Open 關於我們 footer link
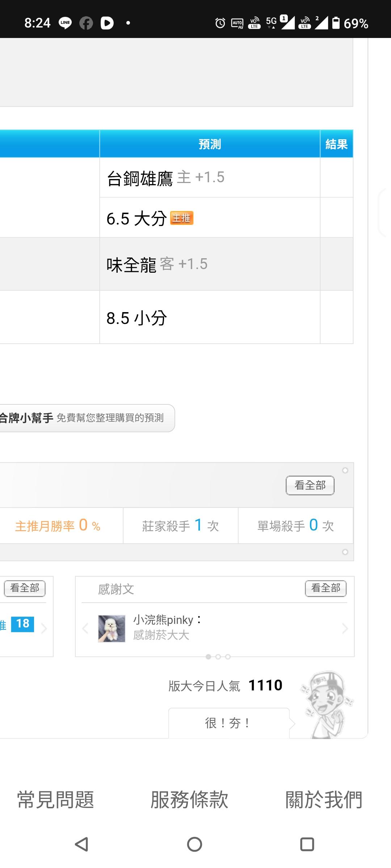The width and height of the screenshot is (391, 868). (x=324, y=800)
